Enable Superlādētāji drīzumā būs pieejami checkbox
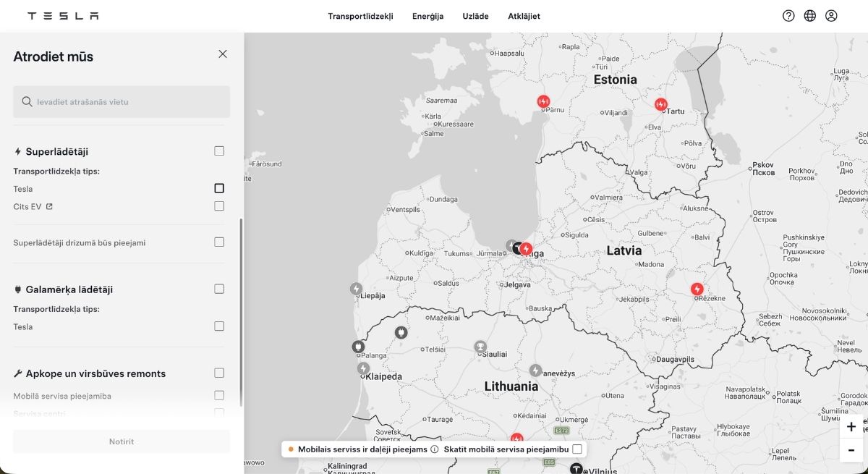 219,242
